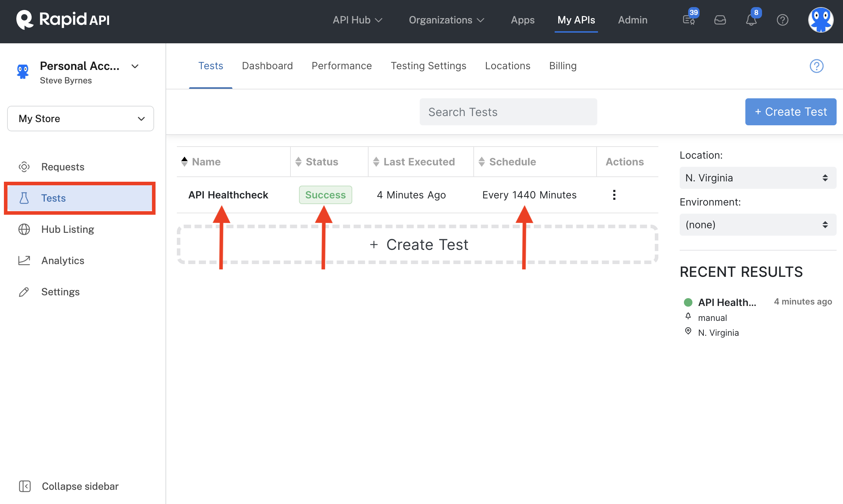The height and width of the screenshot is (504, 843).
Task: Open the API Healthcheck test
Action: click(x=228, y=195)
